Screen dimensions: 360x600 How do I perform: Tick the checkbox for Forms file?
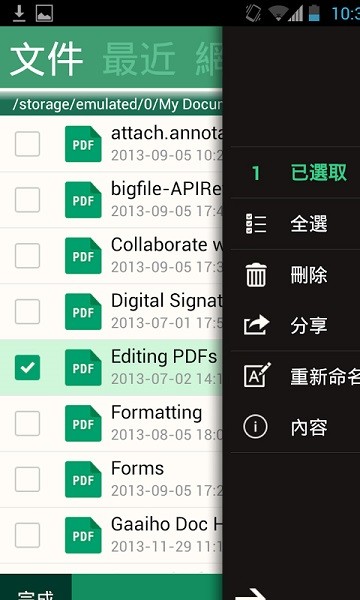point(27,479)
